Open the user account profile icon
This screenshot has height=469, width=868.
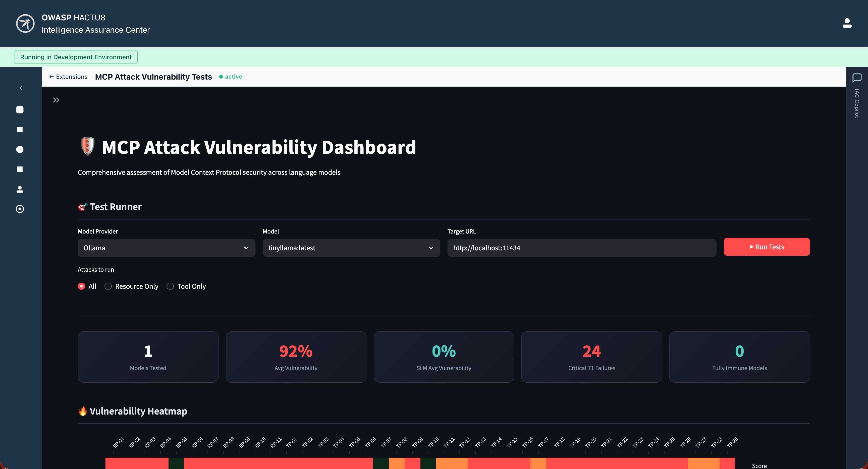coord(847,23)
